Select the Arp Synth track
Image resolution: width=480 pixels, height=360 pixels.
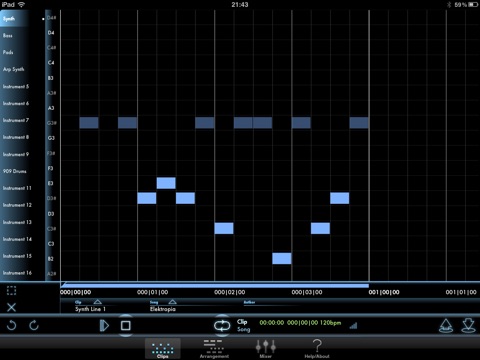(x=13, y=69)
